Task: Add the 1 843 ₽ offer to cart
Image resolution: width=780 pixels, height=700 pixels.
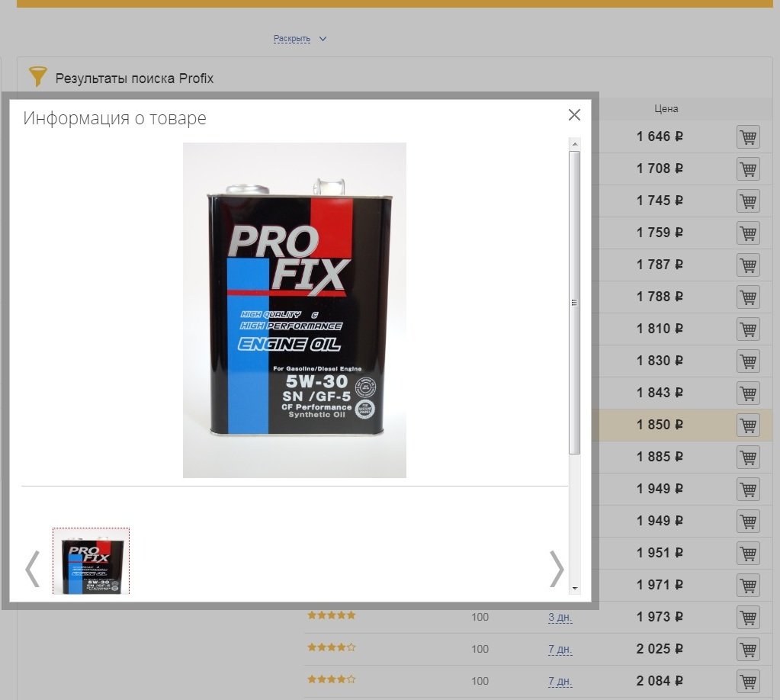Action: (748, 393)
